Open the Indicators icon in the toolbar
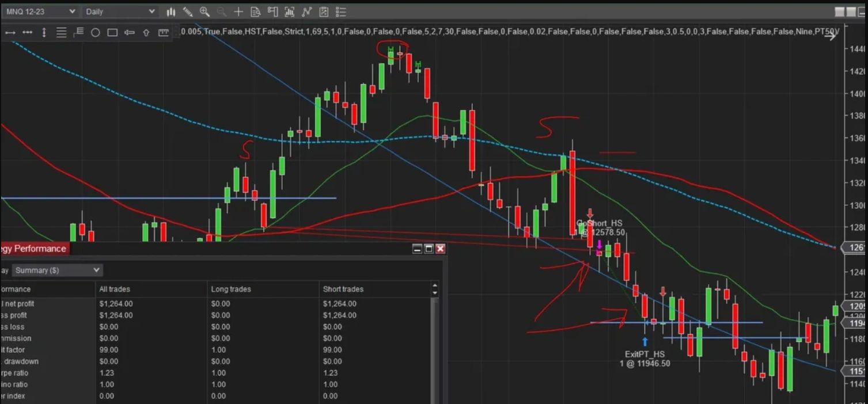 click(x=290, y=12)
